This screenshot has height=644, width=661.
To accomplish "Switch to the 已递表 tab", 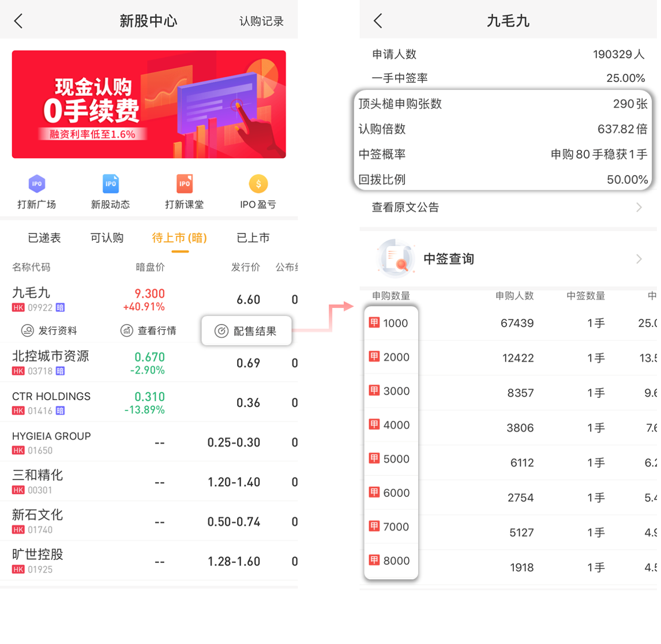I will pos(44,238).
